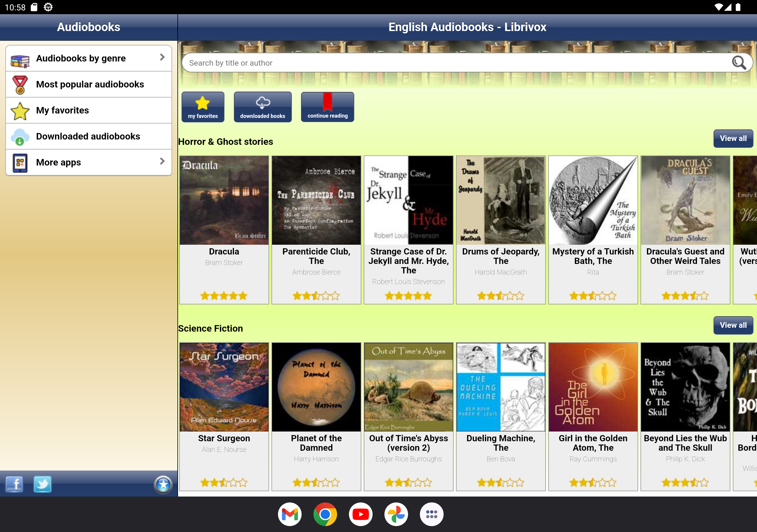Screen dimensions: 757x532
Task: Tap the continue reading button
Action: (x=327, y=107)
